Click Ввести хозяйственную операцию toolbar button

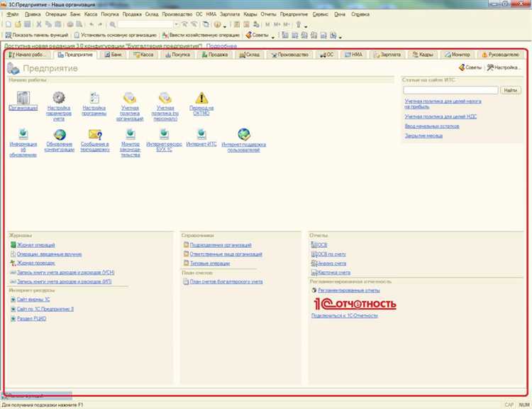tap(201, 35)
